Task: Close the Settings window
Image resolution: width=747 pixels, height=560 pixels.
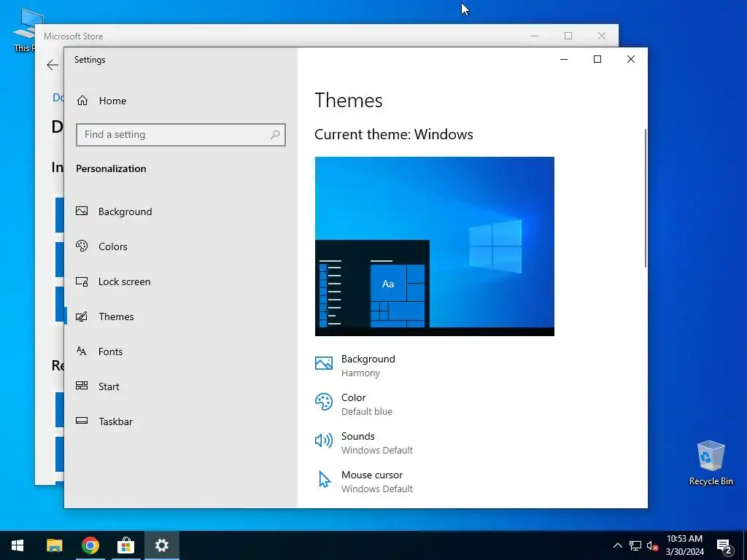Action: tap(631, 59)
